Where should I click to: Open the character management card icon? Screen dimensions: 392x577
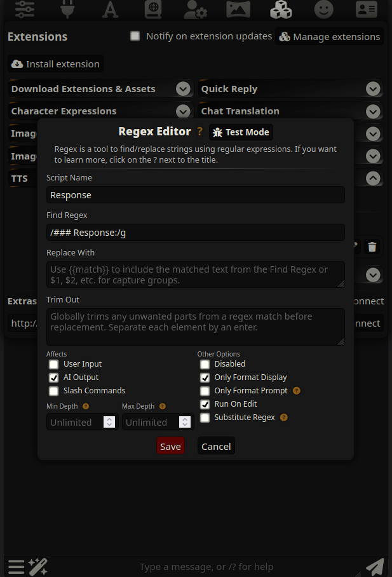pyautogui.click(x=366, y=8)
